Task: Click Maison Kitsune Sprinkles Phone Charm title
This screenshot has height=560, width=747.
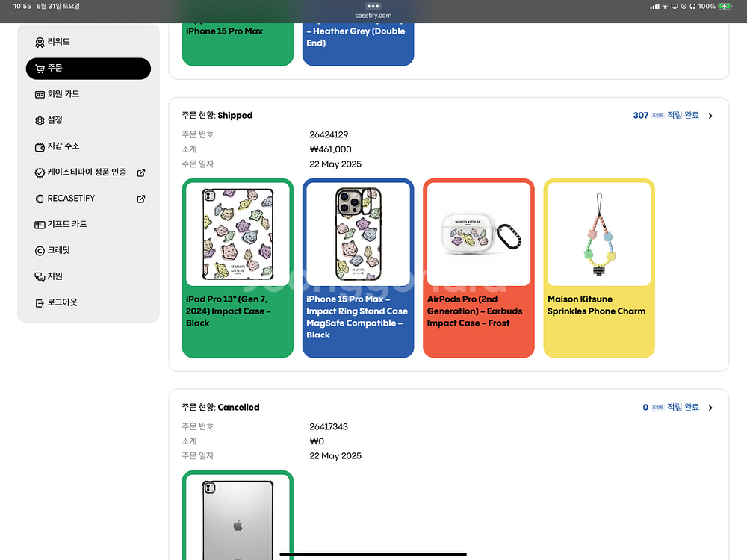Action: point(596,305)
